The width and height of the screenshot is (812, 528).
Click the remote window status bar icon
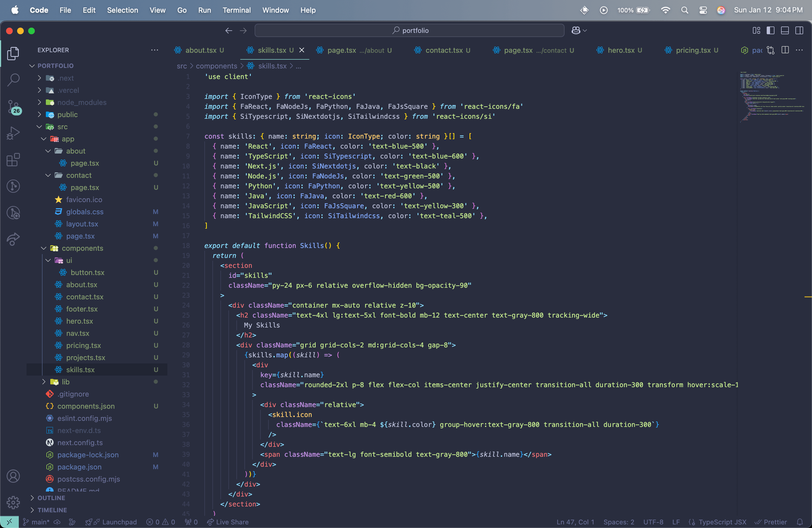coord(10,522)
